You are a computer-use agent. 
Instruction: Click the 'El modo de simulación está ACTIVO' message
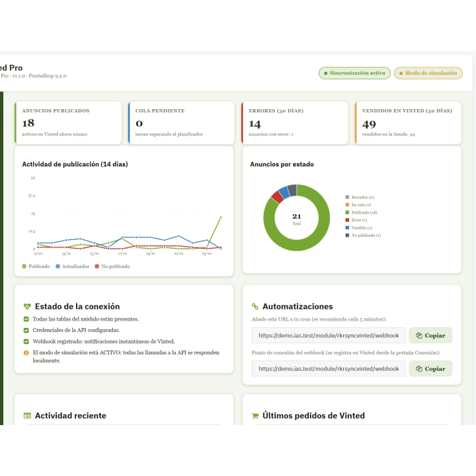click(x=126, y=356)
